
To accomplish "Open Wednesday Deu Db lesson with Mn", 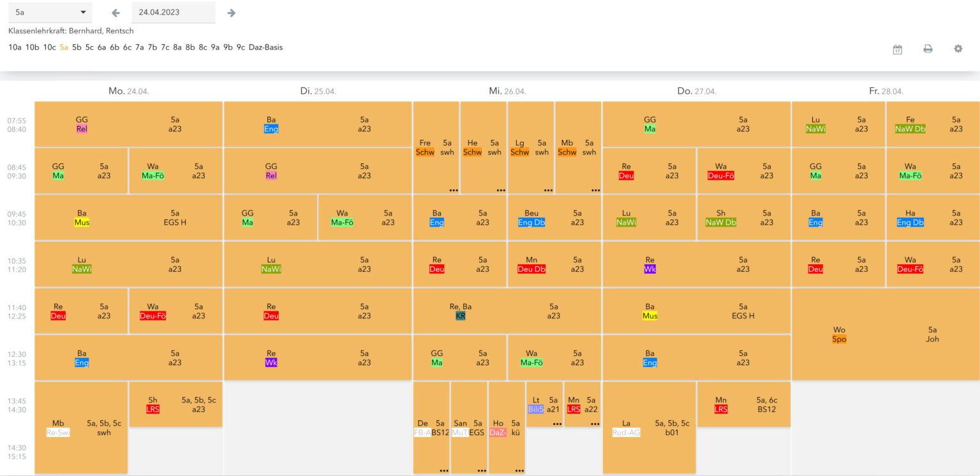I will [554, 264].
